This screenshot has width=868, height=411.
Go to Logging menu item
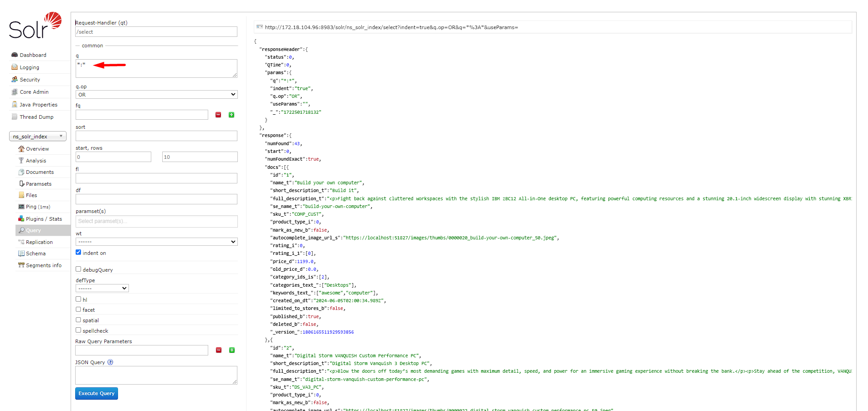[x=29, y=67]
